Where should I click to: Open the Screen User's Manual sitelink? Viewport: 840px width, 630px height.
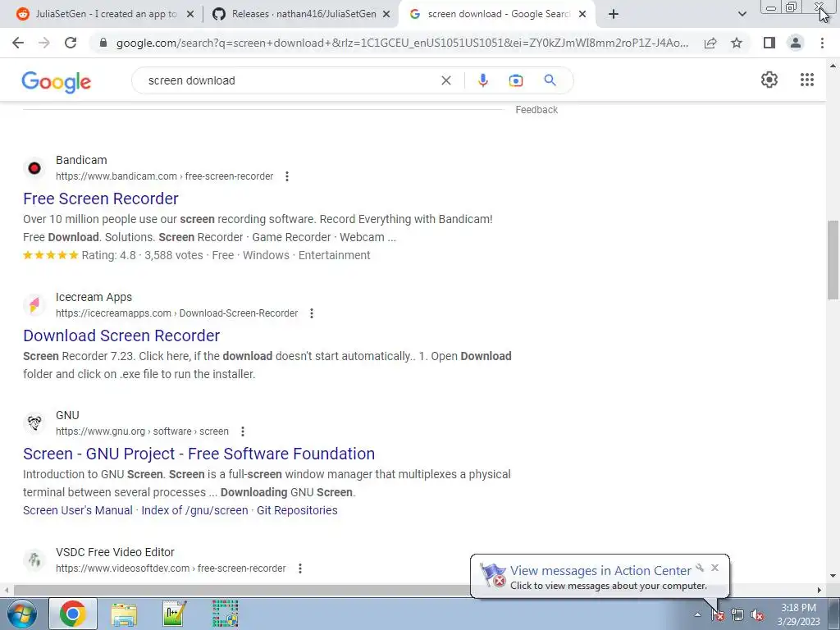(x=78, y=510)
